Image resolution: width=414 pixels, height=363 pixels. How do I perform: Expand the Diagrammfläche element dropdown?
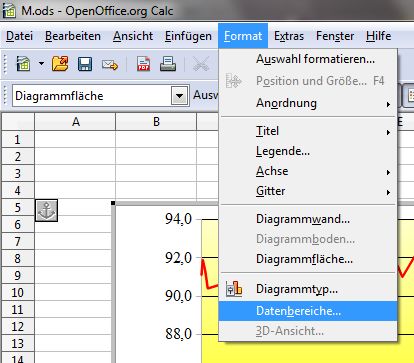tap(179, 96)
